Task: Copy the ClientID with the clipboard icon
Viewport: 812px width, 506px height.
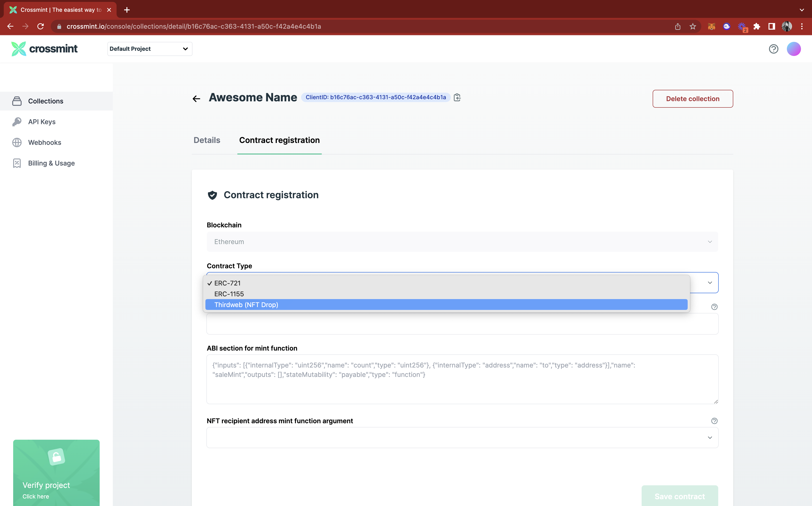Action: pos(457,97)
